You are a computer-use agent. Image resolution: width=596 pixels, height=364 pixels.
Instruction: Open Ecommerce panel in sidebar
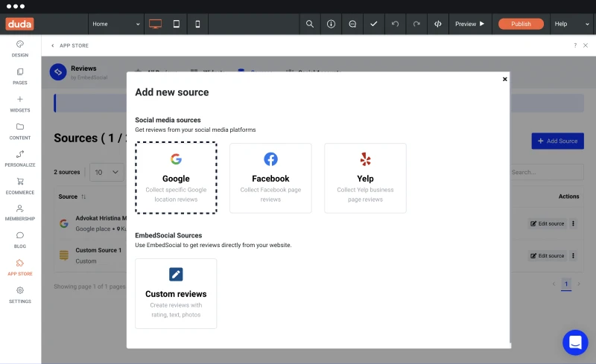[x=20, y=186]
